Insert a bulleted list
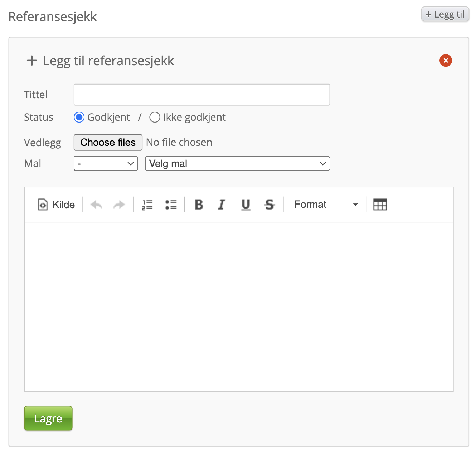The width and height of the screenshot is (476, 455). [171, 205]
